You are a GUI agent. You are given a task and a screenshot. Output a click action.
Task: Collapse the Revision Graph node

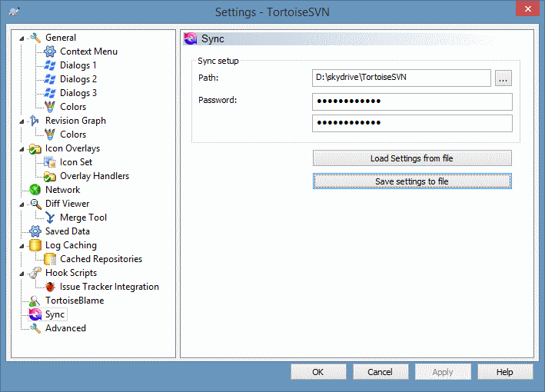22,121
